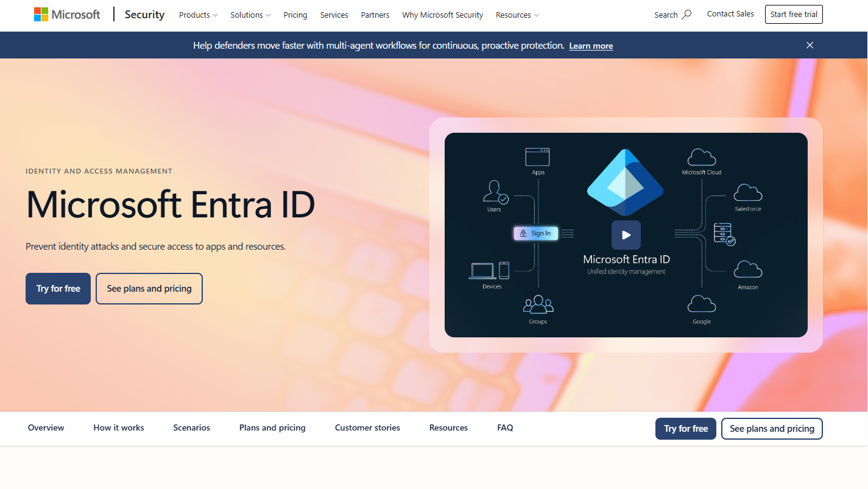Click the Search text label
This screenshot has width=868, height=489.
[x=666, y=15]
